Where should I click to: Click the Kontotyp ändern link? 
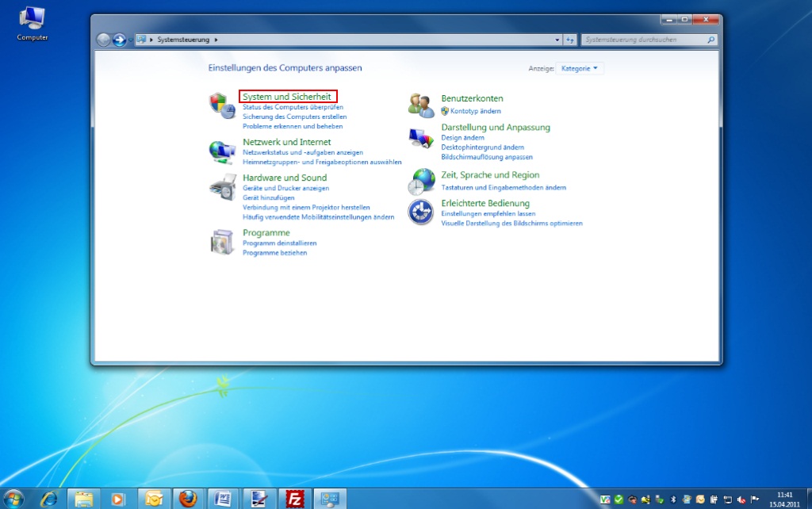tap(475, 112)
